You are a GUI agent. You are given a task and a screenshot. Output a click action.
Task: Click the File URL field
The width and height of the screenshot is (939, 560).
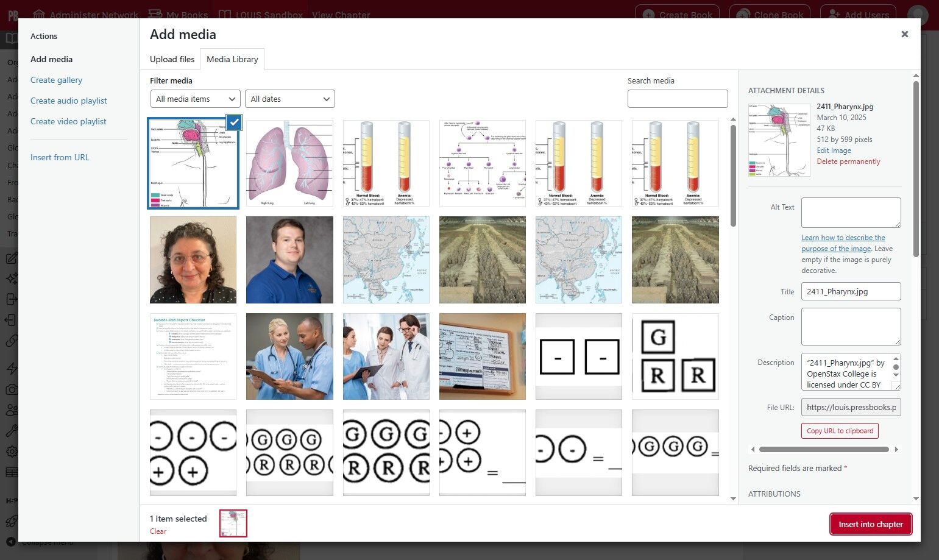tap(851, 407)
